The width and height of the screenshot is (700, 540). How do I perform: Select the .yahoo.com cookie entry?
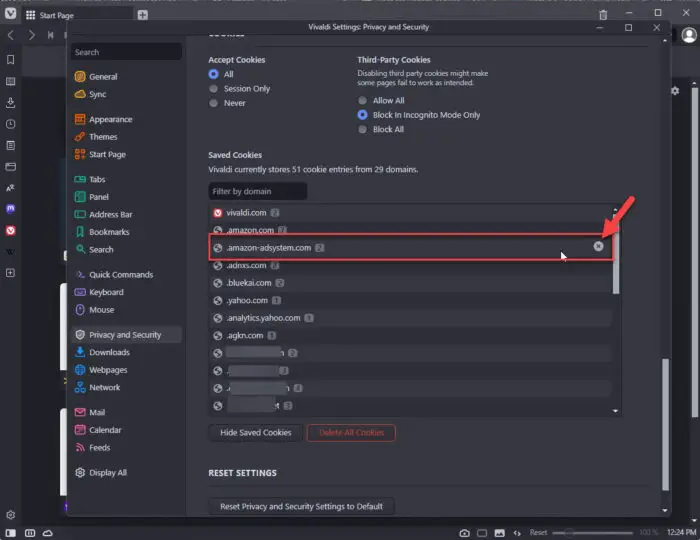tap(411, 300)
